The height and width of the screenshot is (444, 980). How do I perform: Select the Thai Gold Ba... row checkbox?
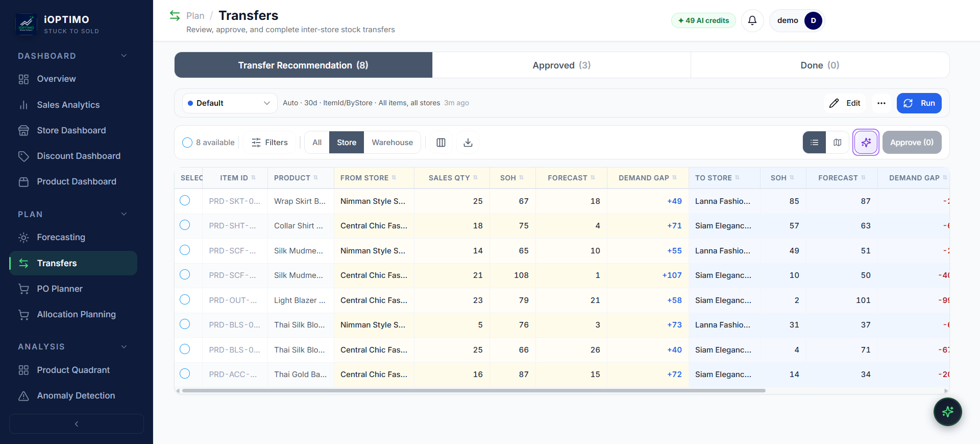[x=185, y=374]
